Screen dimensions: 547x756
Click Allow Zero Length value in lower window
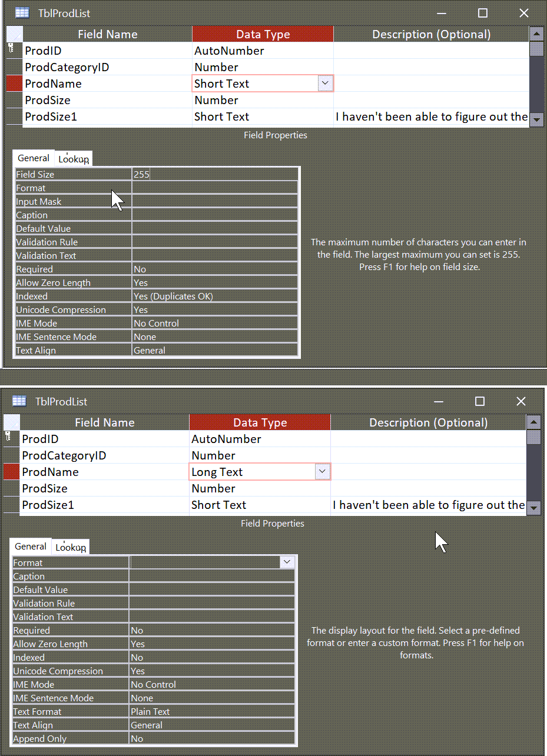[212, 644]
